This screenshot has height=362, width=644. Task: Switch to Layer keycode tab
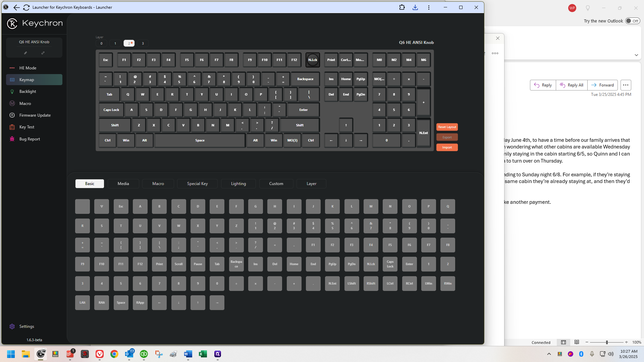point(311,184)
